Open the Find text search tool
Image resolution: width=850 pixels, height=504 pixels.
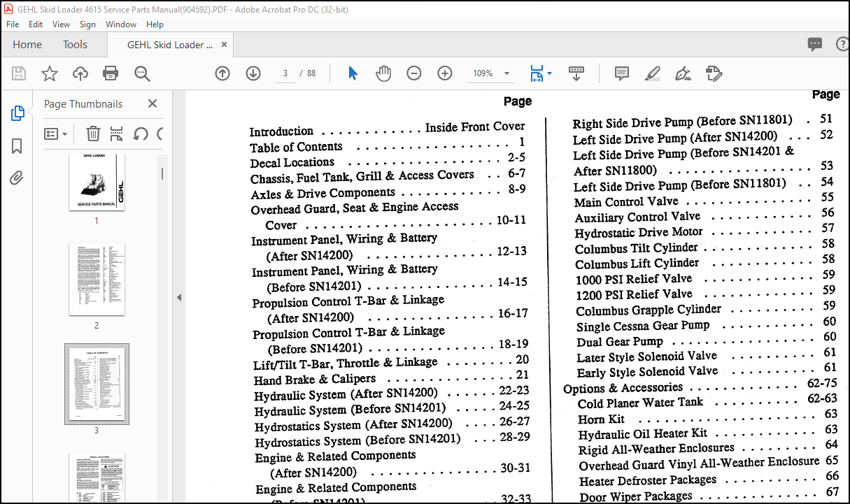click(x=142, y=73)
